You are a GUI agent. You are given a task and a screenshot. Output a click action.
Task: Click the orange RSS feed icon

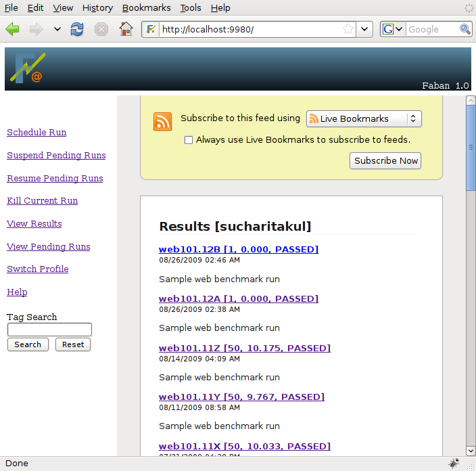click(x=162, y=121)
